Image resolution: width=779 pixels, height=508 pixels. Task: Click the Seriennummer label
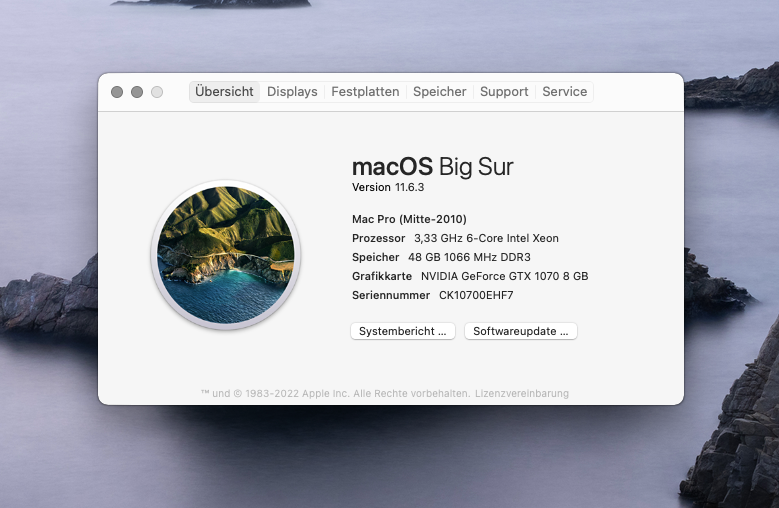click(391, 295)
